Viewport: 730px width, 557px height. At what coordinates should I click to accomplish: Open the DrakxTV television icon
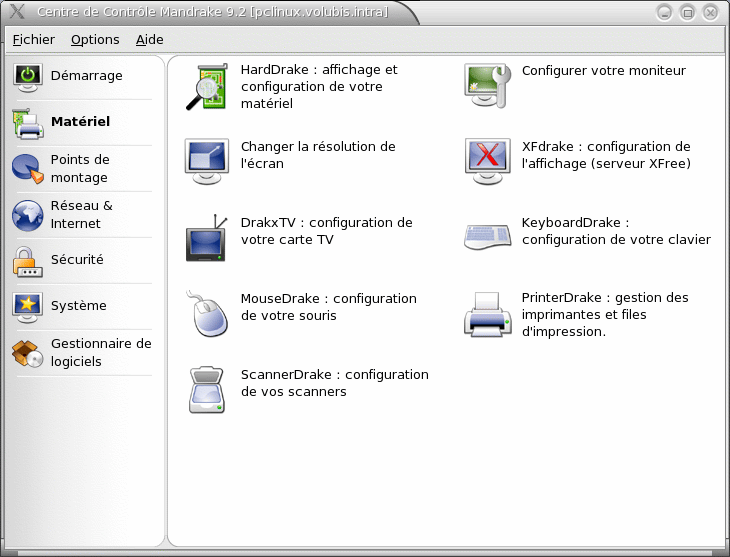pyautogui.click(x=207, y=238)
